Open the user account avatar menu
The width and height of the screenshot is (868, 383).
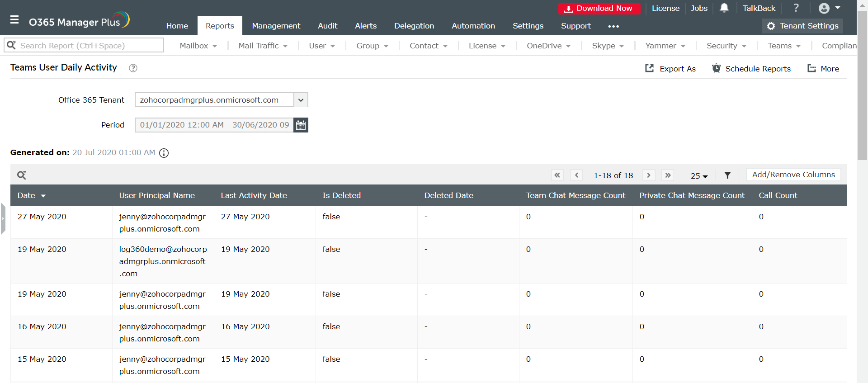tap(829, 8)
